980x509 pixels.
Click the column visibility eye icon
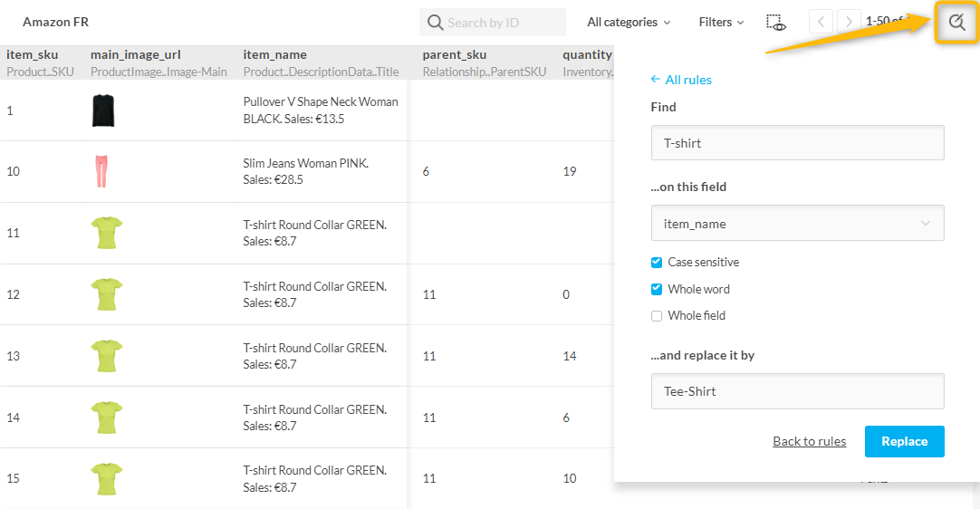point(775,23)
